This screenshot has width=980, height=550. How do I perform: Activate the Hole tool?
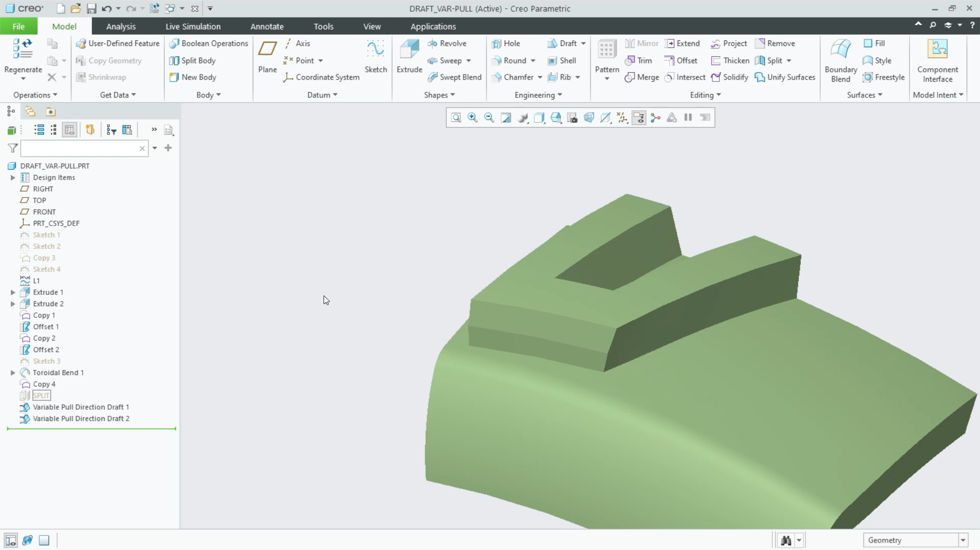506,43
